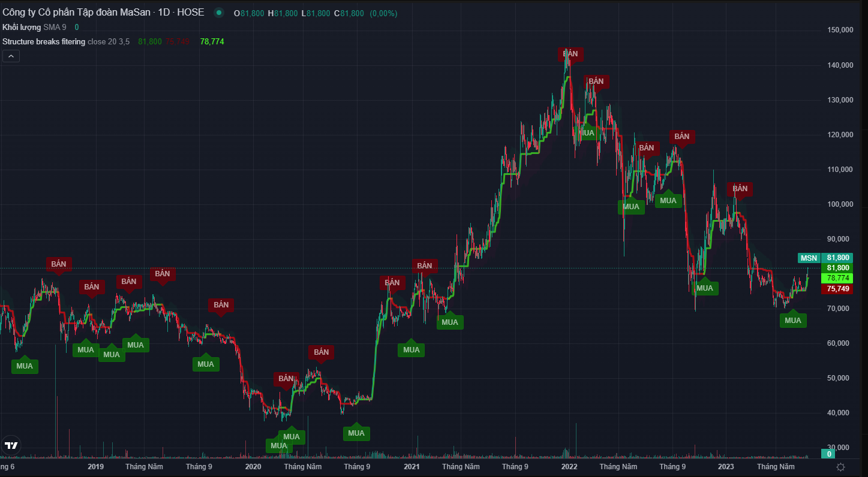Click the BÁN marker at the all-time high
868x477 pixels.
pos(570,54)
